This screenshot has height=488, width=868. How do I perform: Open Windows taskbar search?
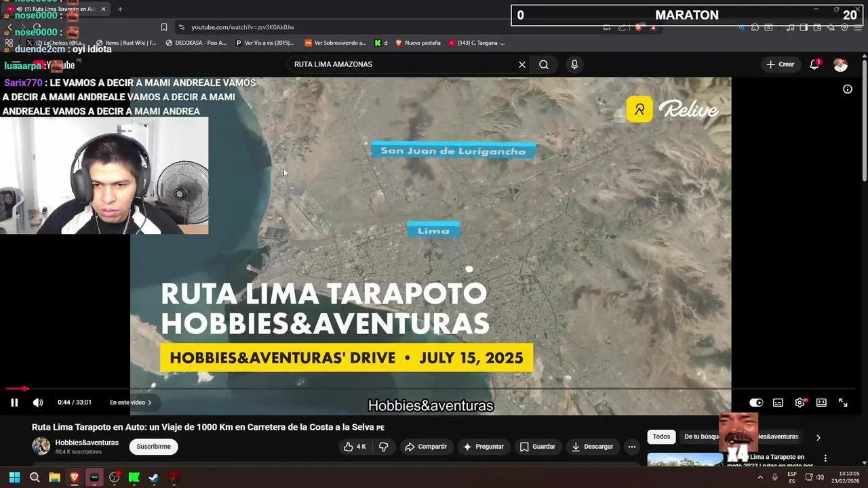[x=35, y=477]
